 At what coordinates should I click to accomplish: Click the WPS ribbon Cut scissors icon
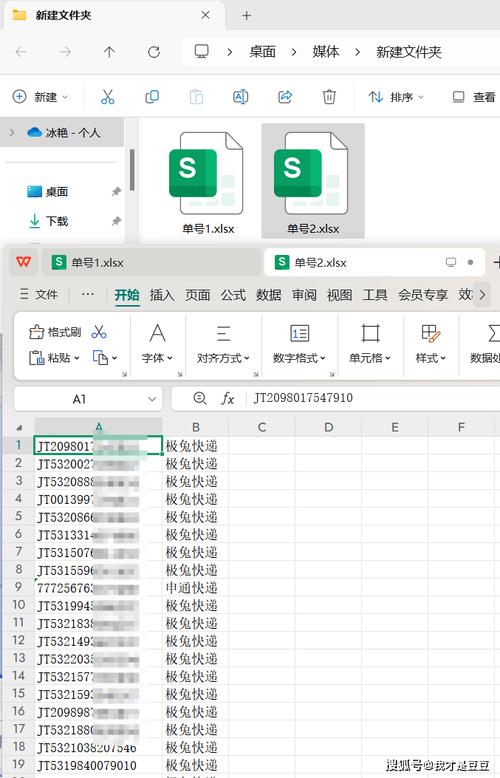(99, 332)
